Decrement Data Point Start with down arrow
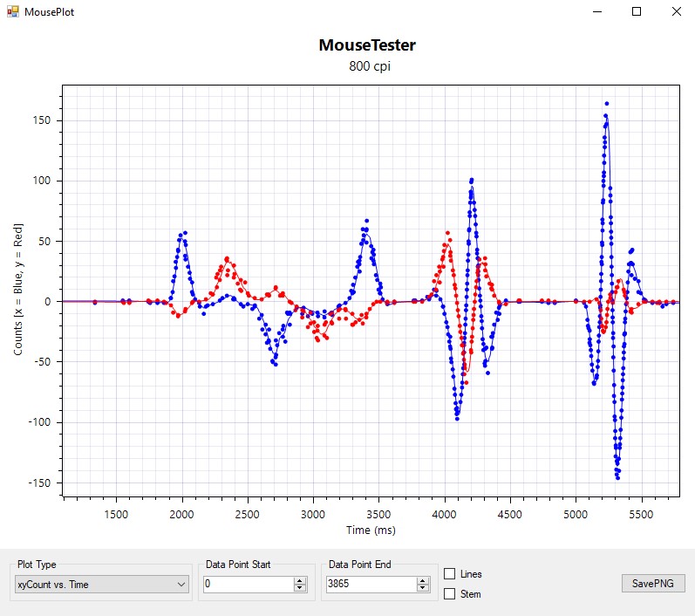The width and height of the screenshot is (695, 616). point(298,588)
